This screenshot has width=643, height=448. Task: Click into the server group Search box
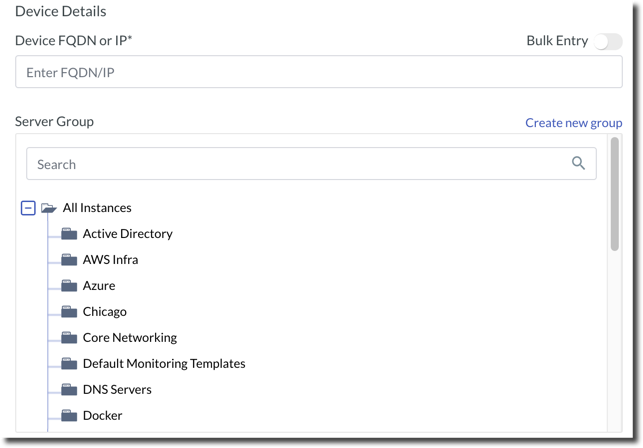click(295, 164)
